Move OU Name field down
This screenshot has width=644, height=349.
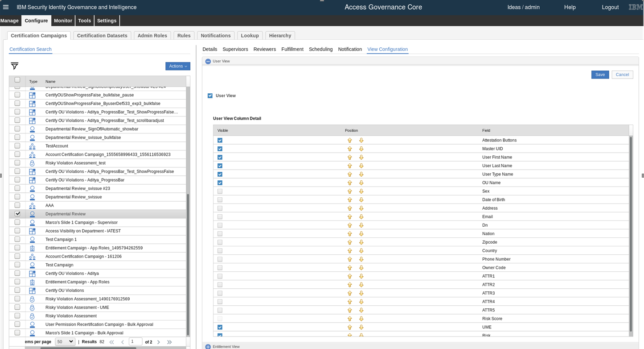[361, 183]
